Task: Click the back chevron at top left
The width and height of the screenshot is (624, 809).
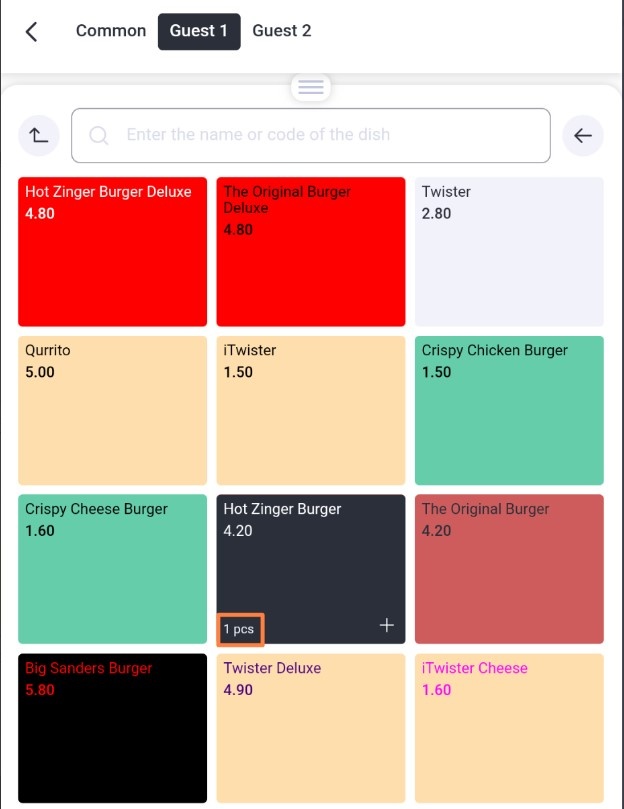Action: pos(32,31)
